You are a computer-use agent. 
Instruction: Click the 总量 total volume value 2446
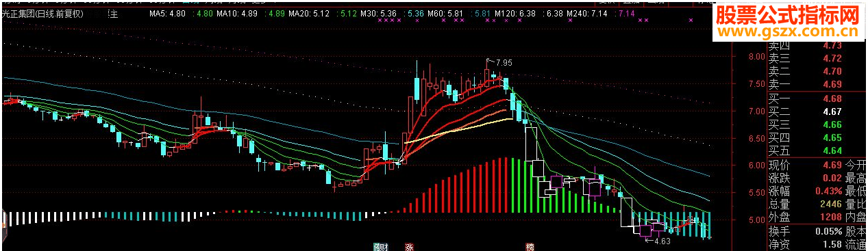point(830,204)
